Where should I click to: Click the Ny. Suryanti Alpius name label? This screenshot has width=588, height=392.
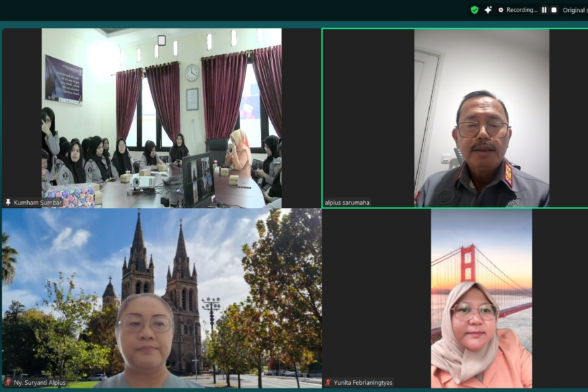(40, 383)
